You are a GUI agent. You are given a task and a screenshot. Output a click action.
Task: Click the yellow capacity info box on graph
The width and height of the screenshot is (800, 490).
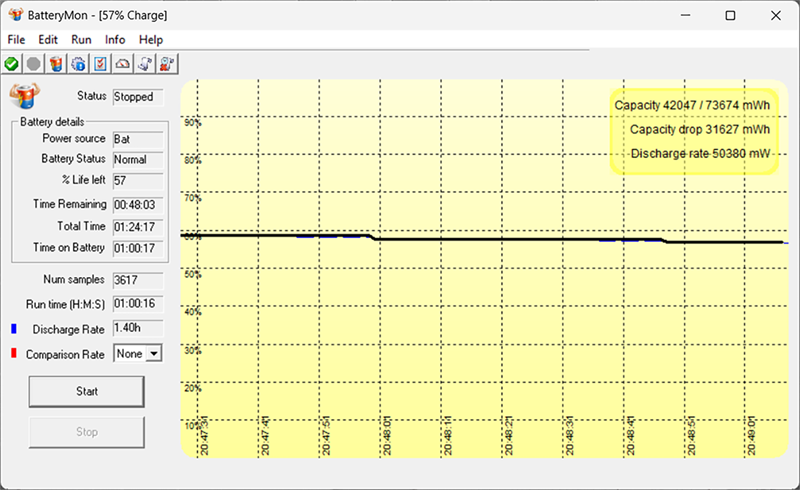point(692,129)
